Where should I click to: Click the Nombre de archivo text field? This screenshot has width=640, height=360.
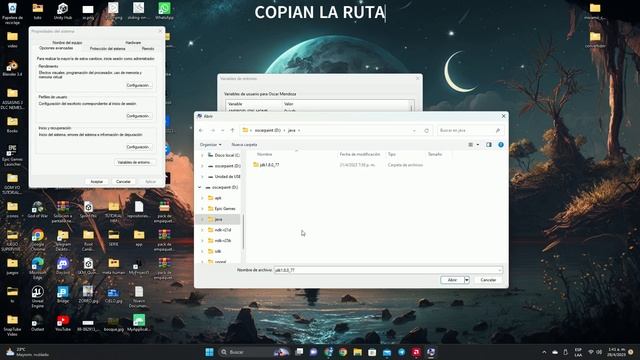tap(388, 270)
